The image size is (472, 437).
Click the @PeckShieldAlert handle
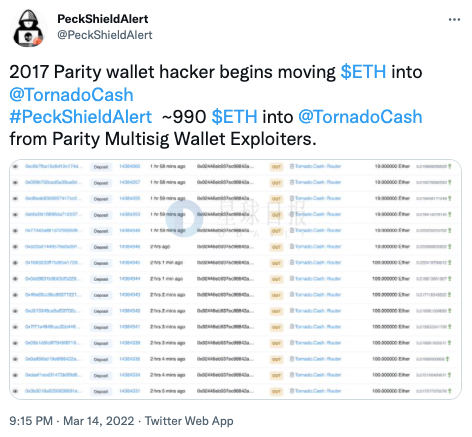tap(105, 35)
